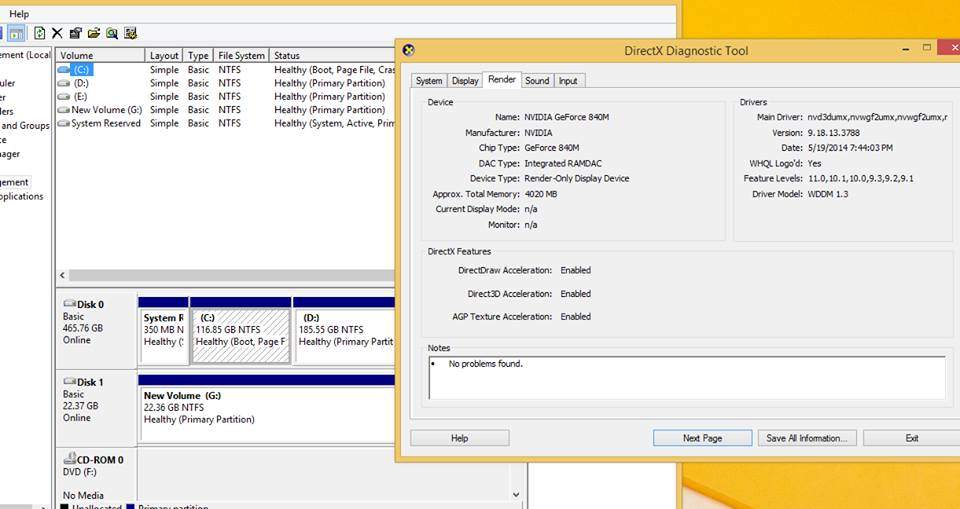Click the Disk 1 drive icon
The height and width of the screenshot is (509, 960).
(69, 382)
